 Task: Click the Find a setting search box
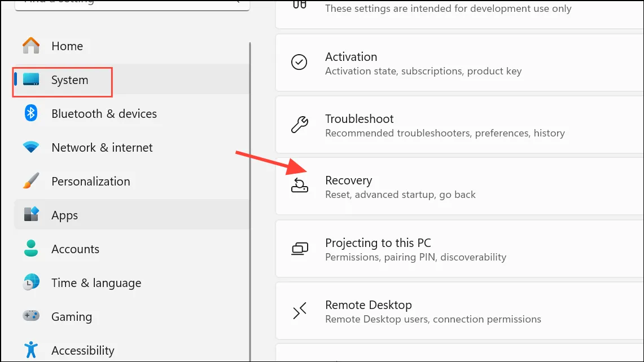[x=132, y=4]
